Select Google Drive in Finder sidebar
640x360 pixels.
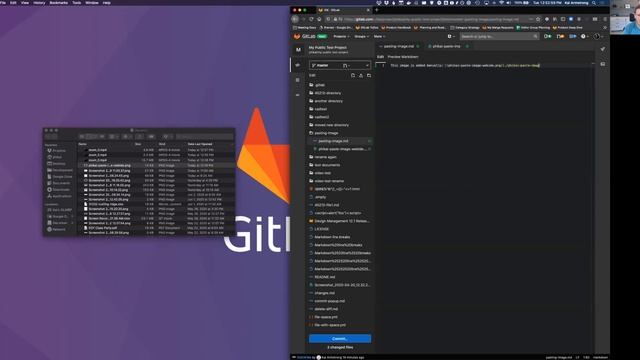click(60, 177)
